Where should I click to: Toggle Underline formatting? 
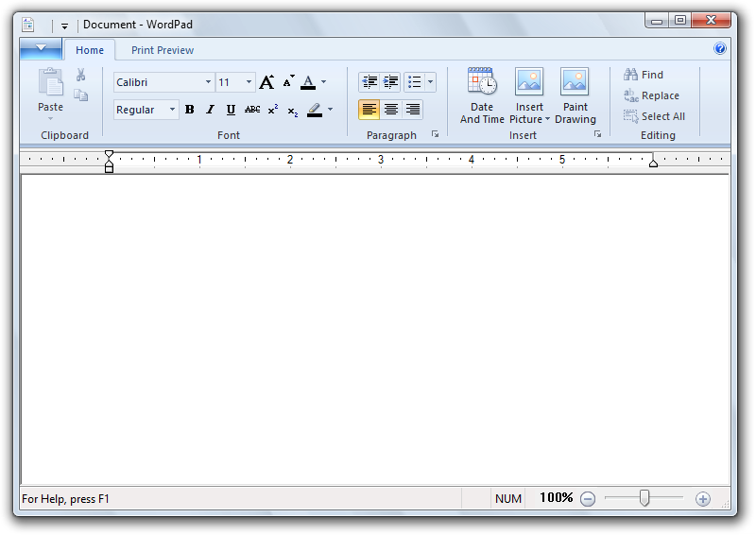231,110
